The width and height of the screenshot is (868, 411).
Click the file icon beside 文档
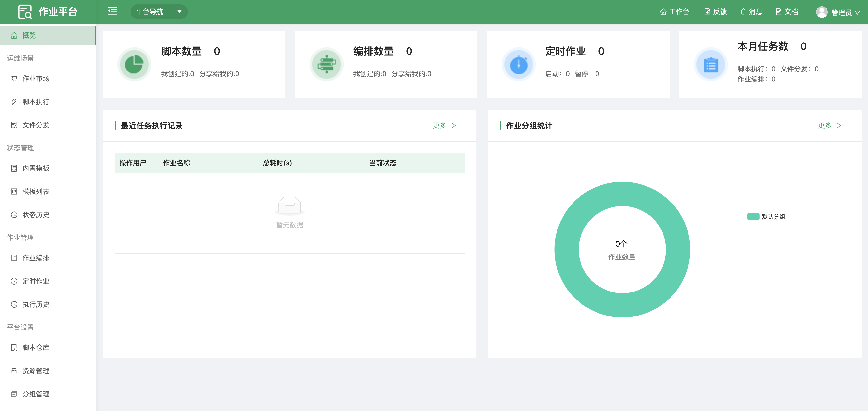778,12
